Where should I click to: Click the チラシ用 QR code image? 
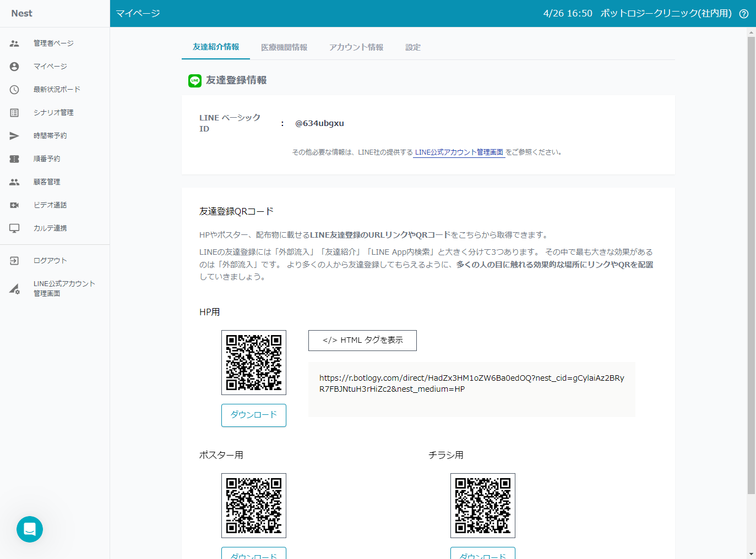[483, 506]
